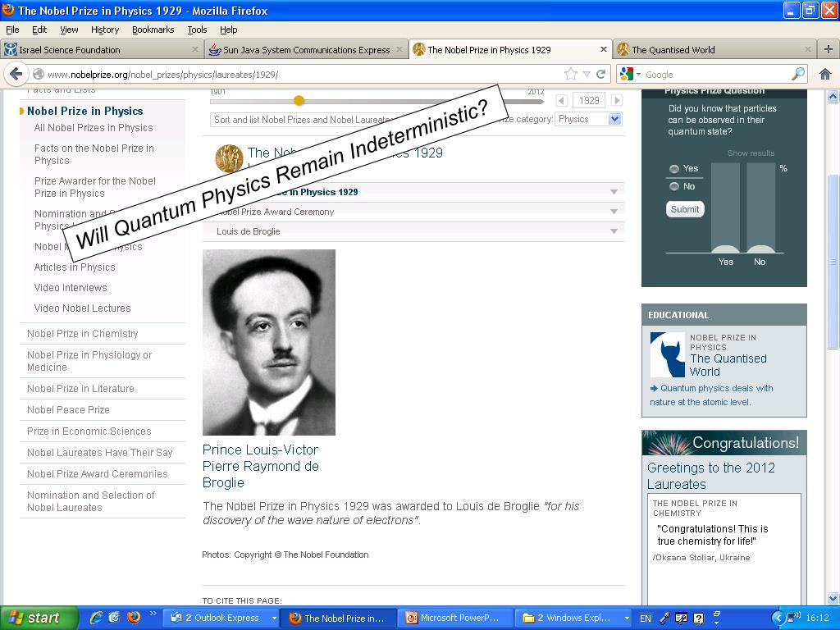This screenshot has height=630, width=840.
Task: Open the Firefox home page icon
Action: point(825,74)
